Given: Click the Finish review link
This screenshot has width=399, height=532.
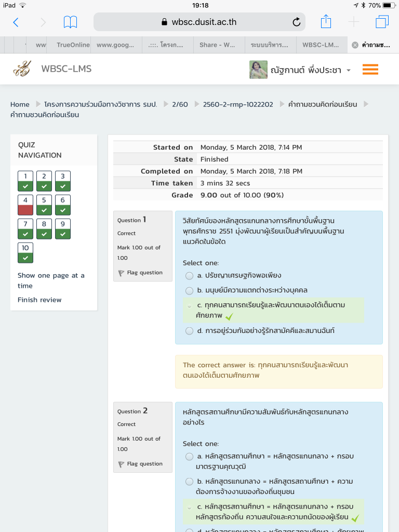Looking at the screenshot, I should (x=39, y=300).
